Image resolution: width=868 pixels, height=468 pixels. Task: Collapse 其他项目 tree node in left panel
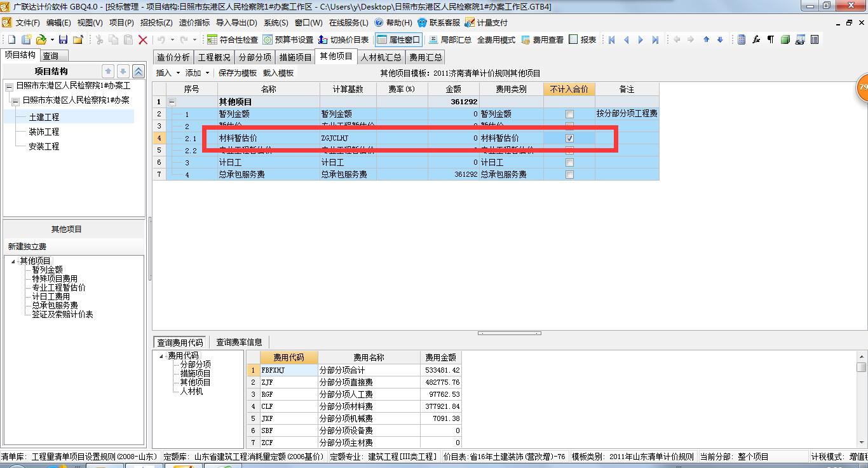point(14,261)
